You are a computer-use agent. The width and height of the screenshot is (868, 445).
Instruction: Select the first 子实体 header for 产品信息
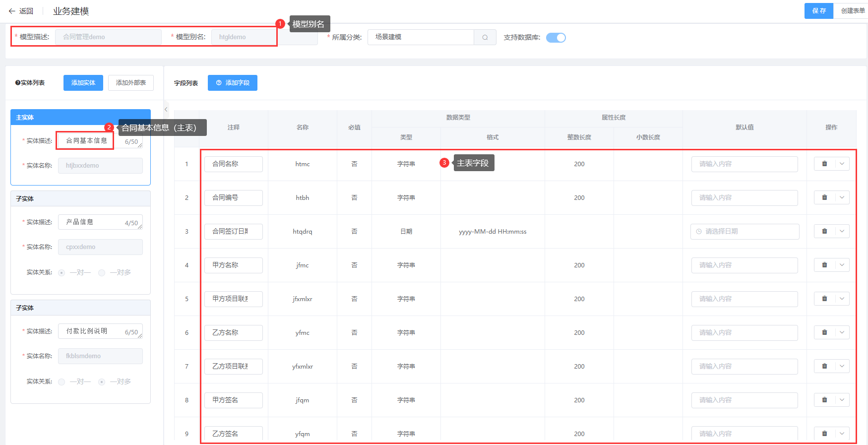(x=80, y=199)
